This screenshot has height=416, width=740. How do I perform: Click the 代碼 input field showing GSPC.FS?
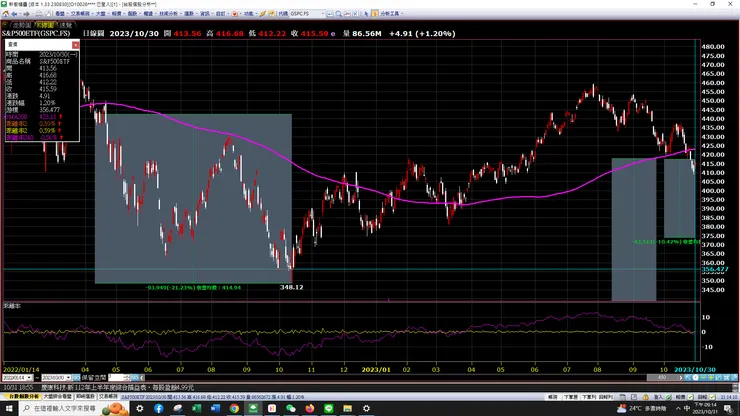click(x=305, y=14)
